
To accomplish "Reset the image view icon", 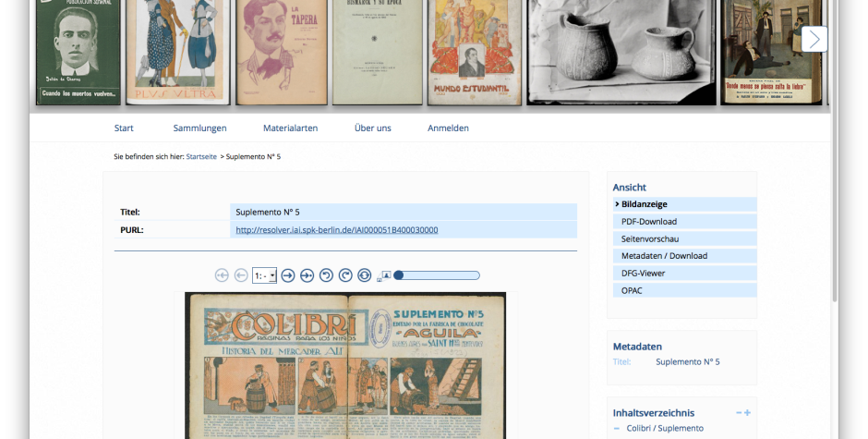I will 364,275.
